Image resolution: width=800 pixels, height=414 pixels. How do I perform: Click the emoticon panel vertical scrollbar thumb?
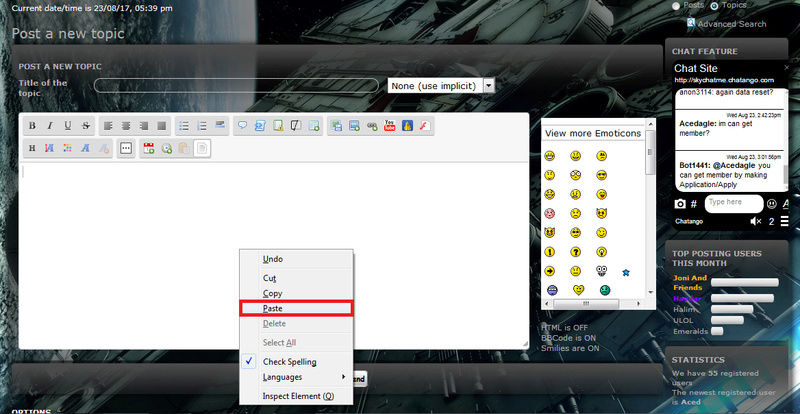point(650,152)
